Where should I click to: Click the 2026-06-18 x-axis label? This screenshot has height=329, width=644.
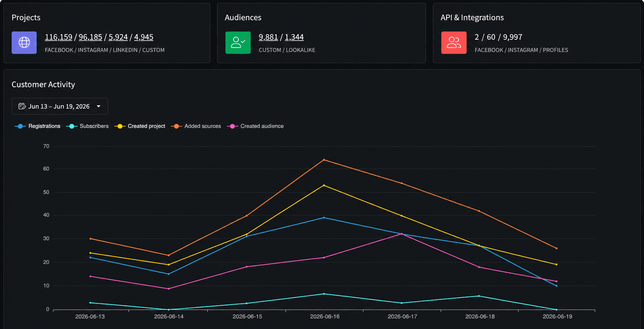(x=480, y=317)
